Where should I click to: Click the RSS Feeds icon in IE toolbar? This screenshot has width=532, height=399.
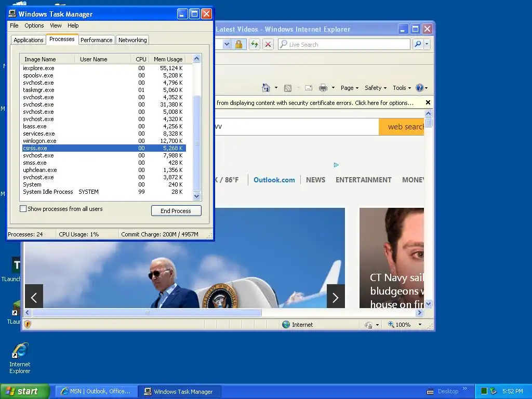[288, 88]
